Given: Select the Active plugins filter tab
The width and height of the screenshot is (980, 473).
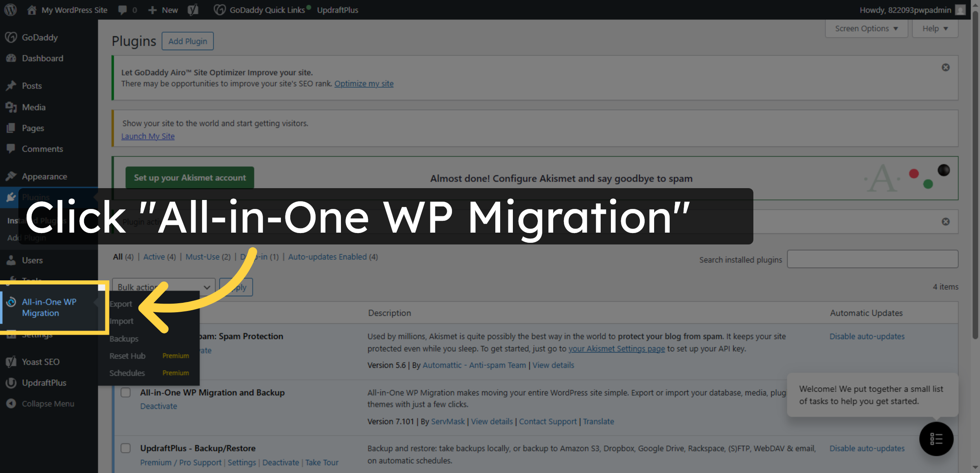Looking at the screenshot, I should point(154,257).
